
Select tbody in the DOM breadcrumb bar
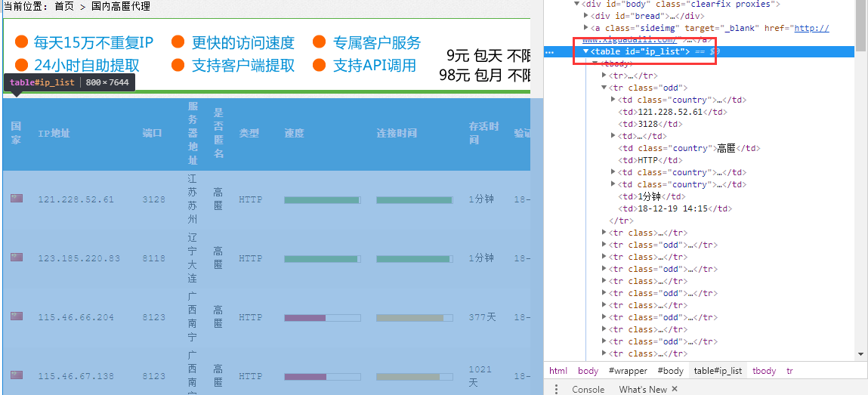764,371
